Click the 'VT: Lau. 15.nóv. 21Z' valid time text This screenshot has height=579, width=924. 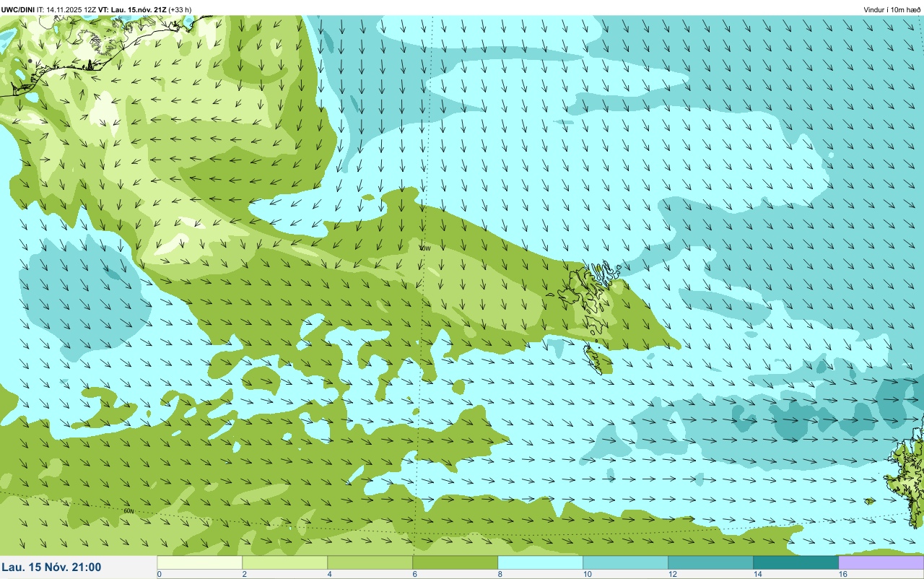[133, 9]
